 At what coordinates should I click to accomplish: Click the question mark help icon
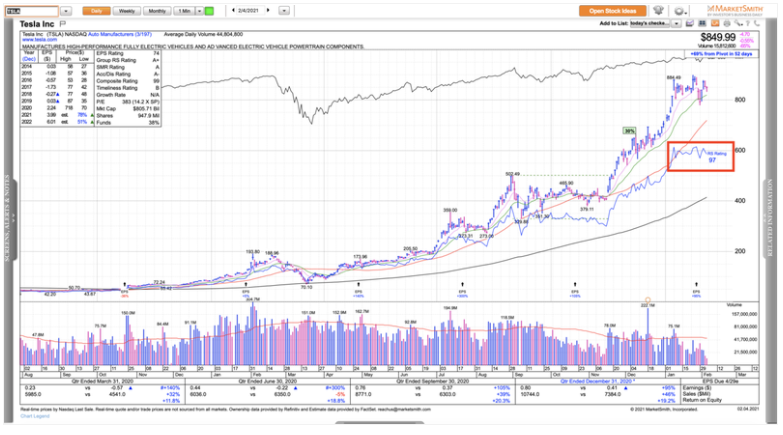pyautogui.click(x=749, y=23)
